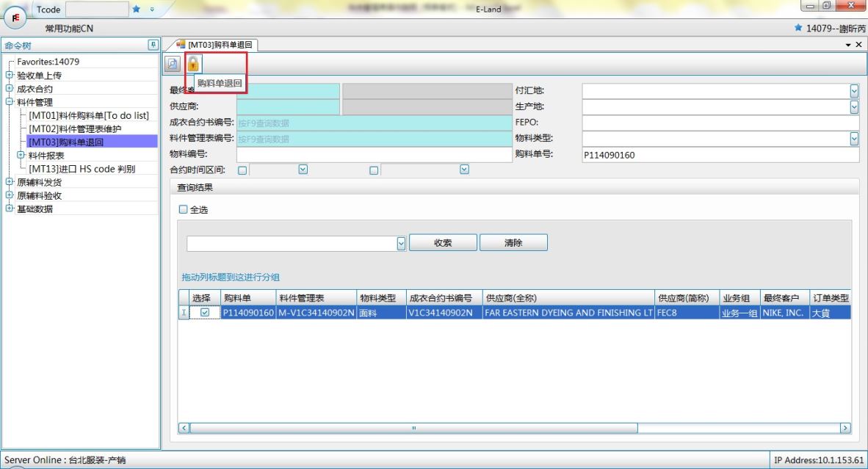Click the yellow lock 购料单退回 icon
The image size is (868, 469).
click(193, 64)
